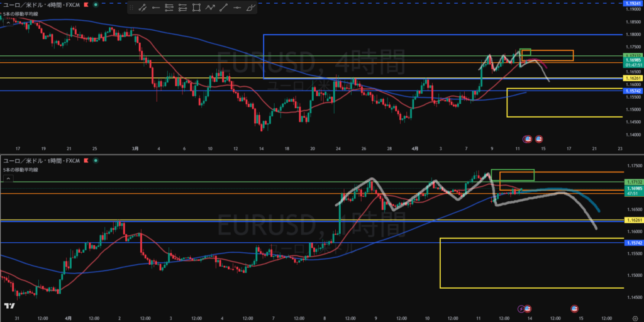The image size is (644, 322).
Task: Click the red flag on the 1-hour chart
Action: (85, 161)
